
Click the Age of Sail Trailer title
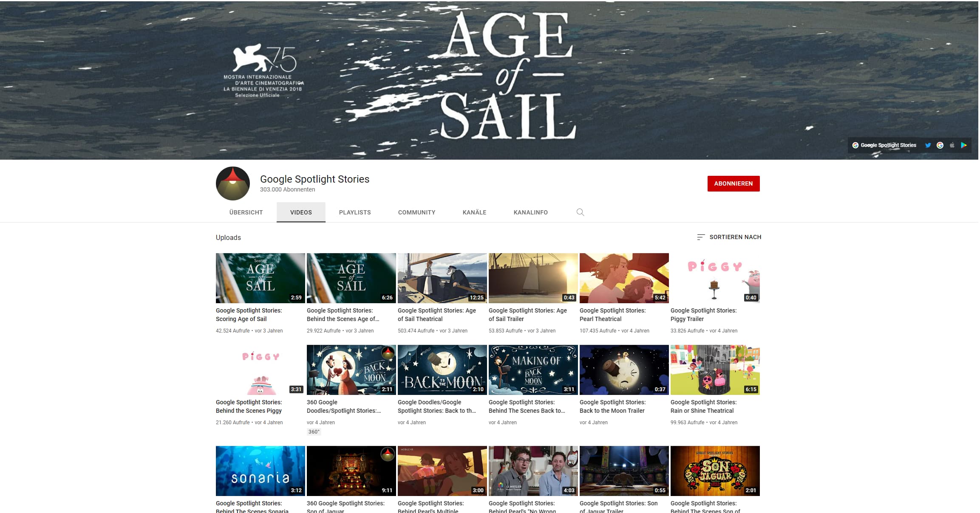pos(528,315)
